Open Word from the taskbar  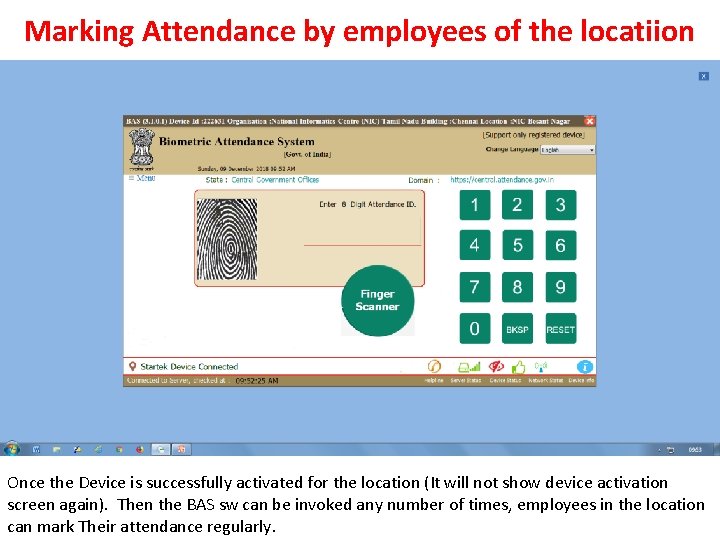point(36,450)
